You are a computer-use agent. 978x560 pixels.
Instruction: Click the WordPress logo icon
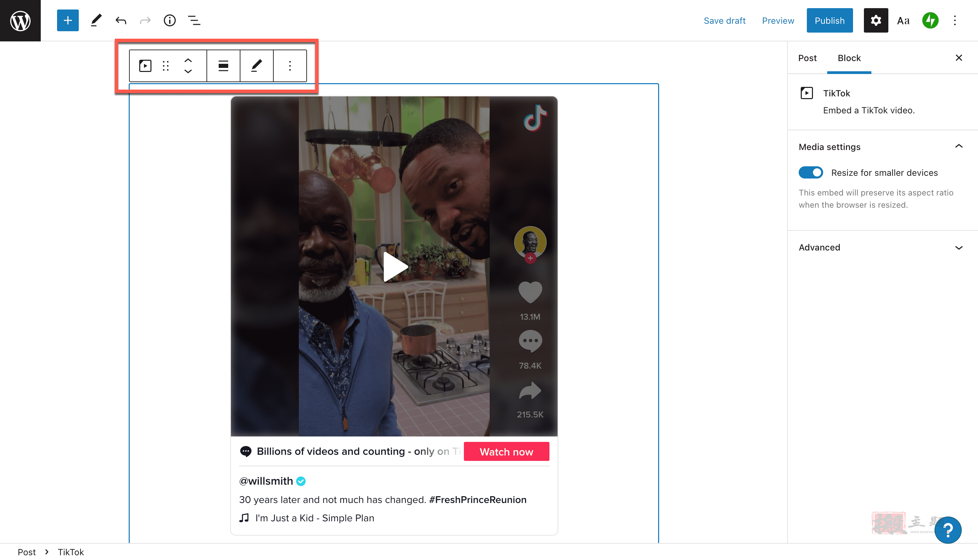(20, 20)
